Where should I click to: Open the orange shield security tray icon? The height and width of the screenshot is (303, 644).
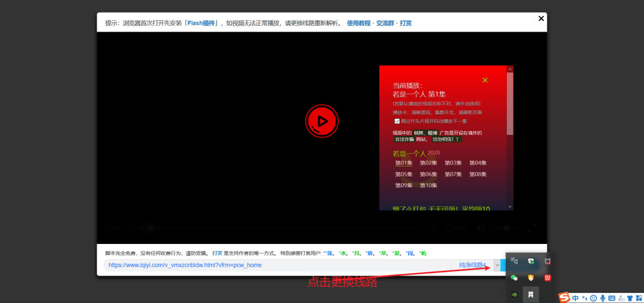(531, 277)
